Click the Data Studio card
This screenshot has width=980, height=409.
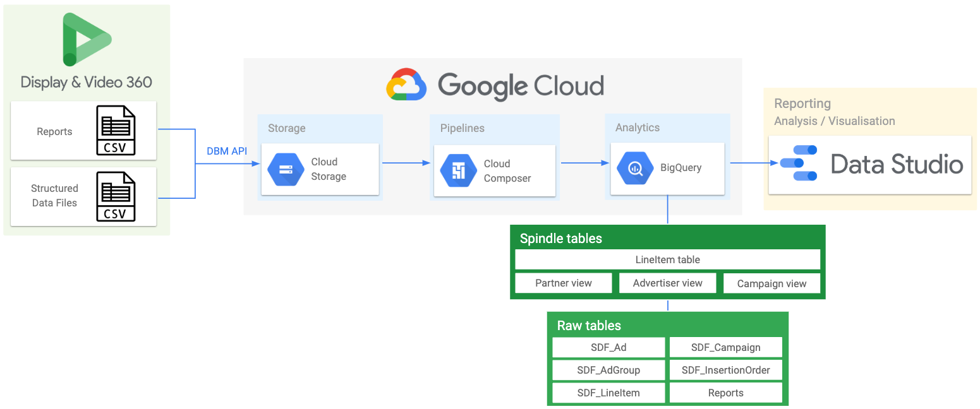coord(870,164)
